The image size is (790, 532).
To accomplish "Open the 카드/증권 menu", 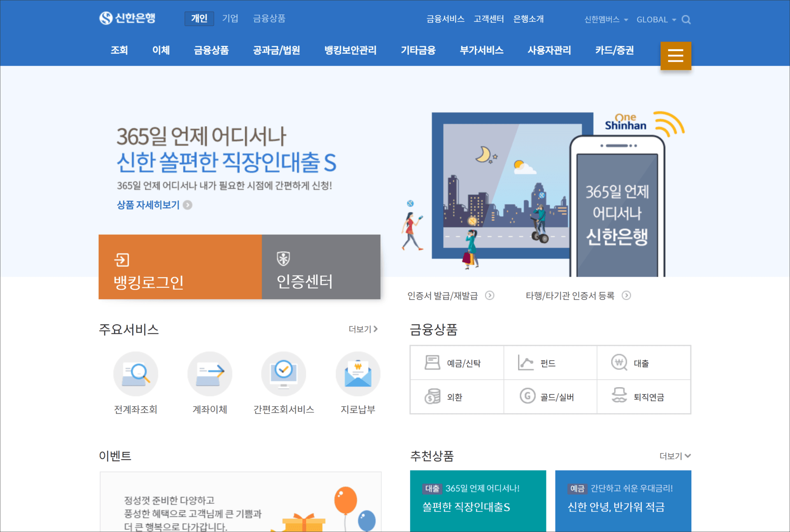I will point(614,50).
